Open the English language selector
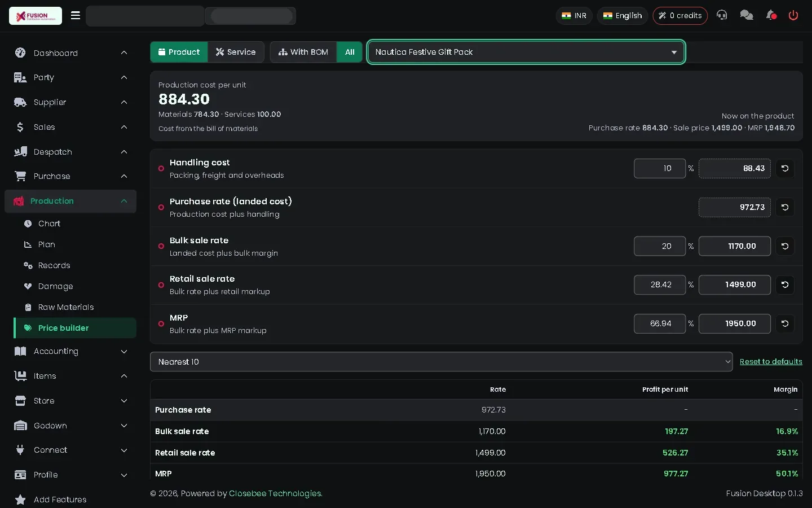Image resolution: width=812 pixels, height=508 pixels. [x=623, y=16]
